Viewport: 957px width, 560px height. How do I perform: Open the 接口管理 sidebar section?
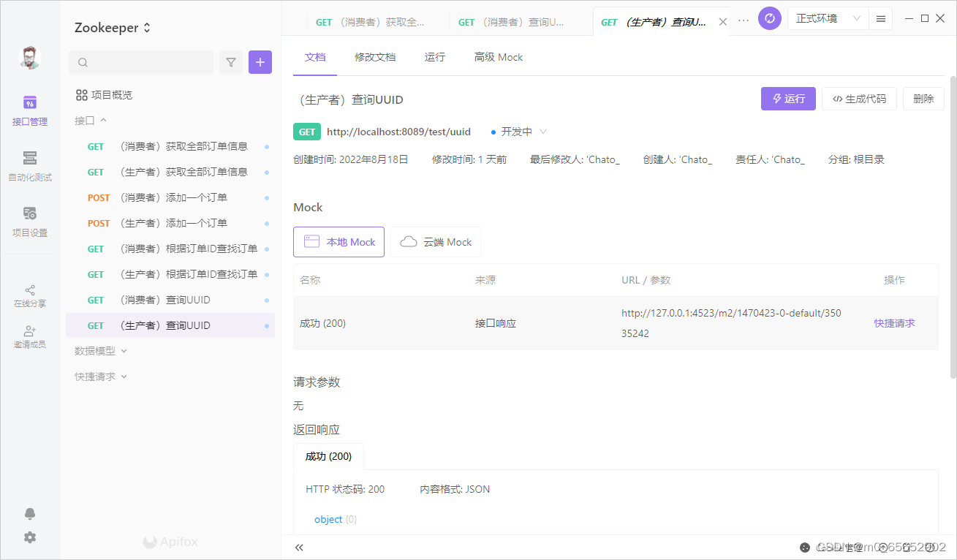[29, 110]
